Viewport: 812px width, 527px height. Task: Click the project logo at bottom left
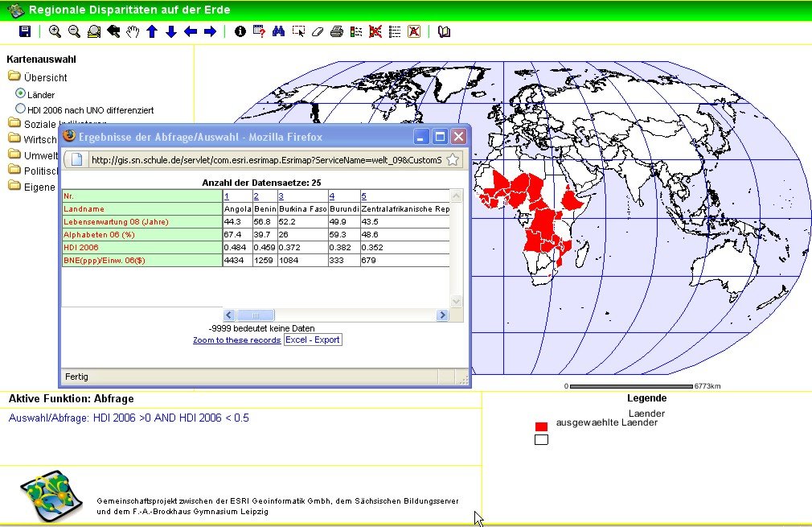pyautogui.click(x=51, y=496)
